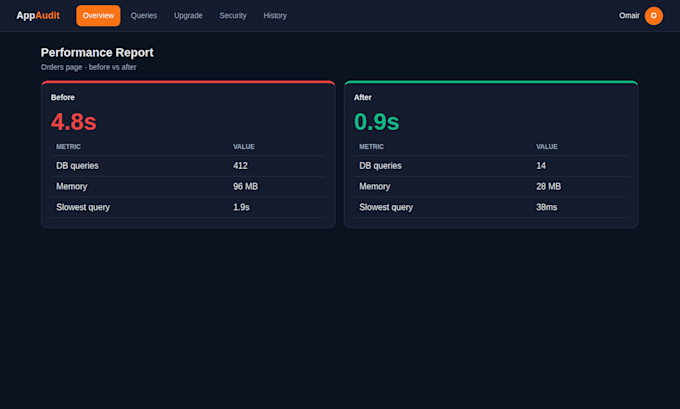Viewport: 680px width, 409px height.
Task: Select the Performance Report heading
Action: tap(97, 52)
